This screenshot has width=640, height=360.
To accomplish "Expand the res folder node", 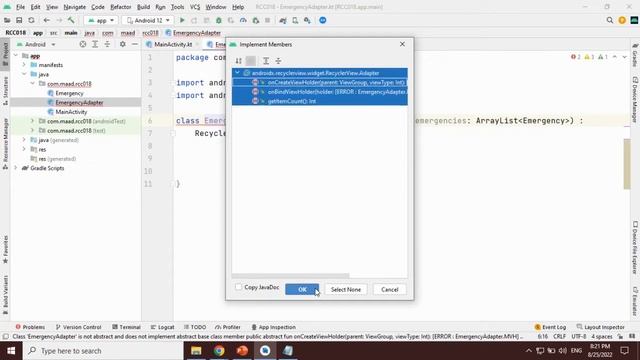I will click(x=24, y=149).
